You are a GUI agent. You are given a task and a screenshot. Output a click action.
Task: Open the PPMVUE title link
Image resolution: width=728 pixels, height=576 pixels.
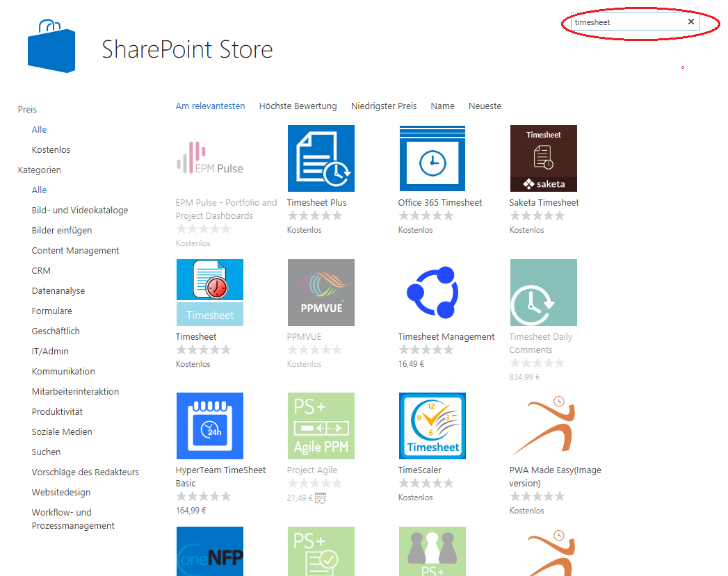tap(304, 336)
